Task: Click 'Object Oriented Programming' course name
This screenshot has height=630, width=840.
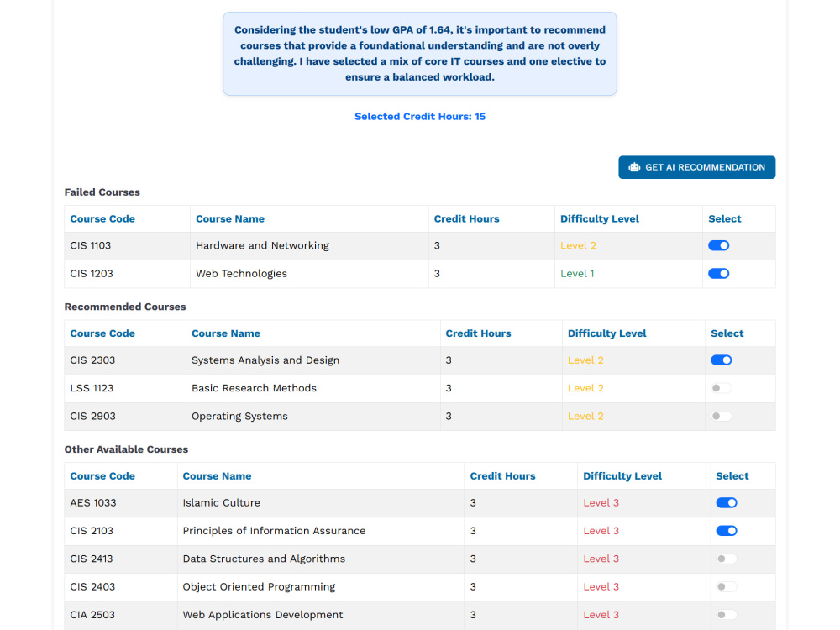Action: tap(259, 586)
